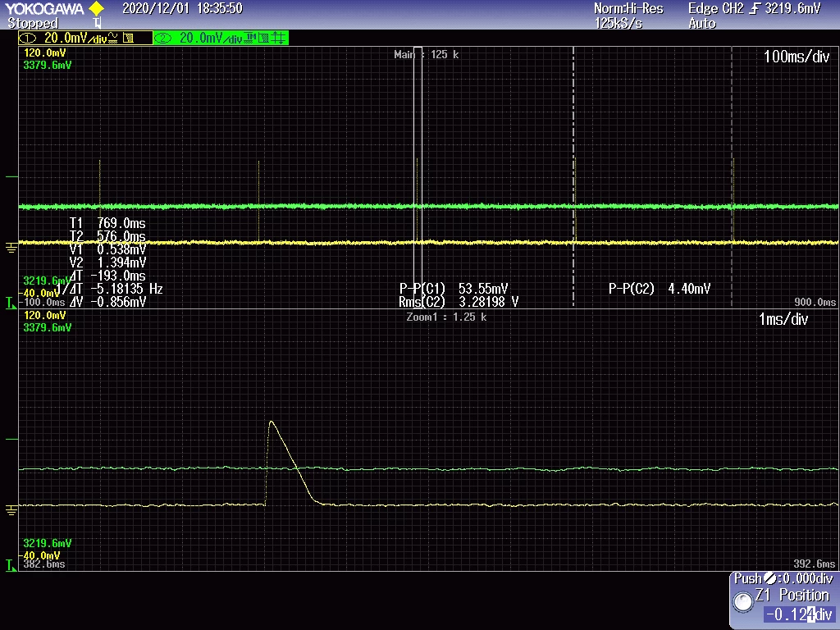Click the Z1 Position value field -0.124div
Image resolution: width=840 pixels, height=630 pixels.
(799, 614)
